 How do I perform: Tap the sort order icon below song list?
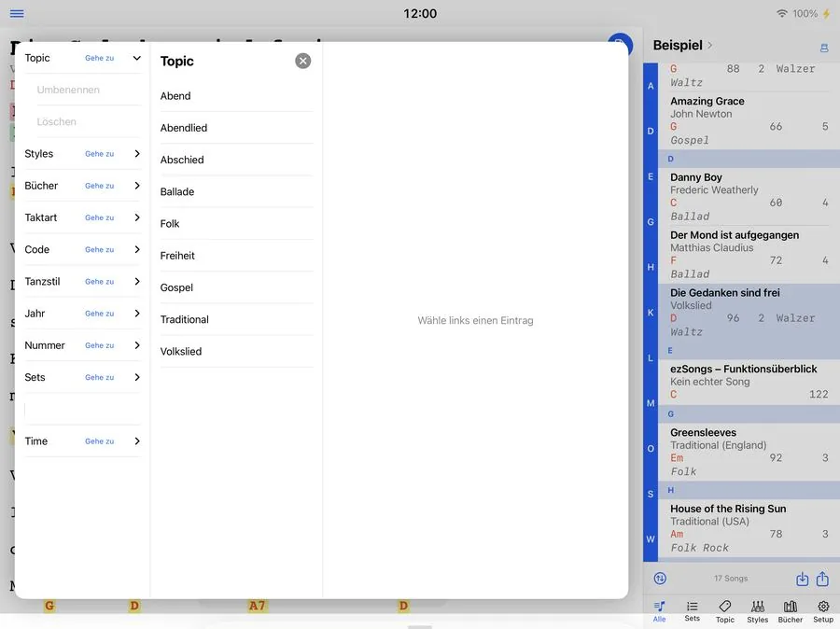click(660, 578)
